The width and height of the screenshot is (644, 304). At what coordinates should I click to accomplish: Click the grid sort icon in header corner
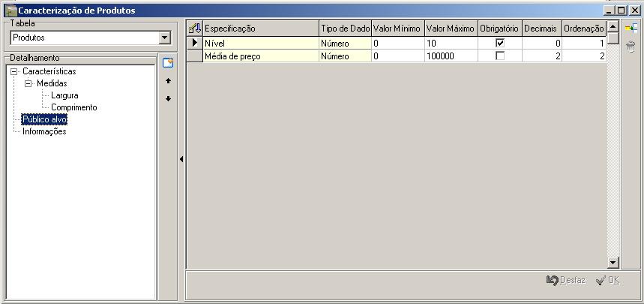(195, 28)
